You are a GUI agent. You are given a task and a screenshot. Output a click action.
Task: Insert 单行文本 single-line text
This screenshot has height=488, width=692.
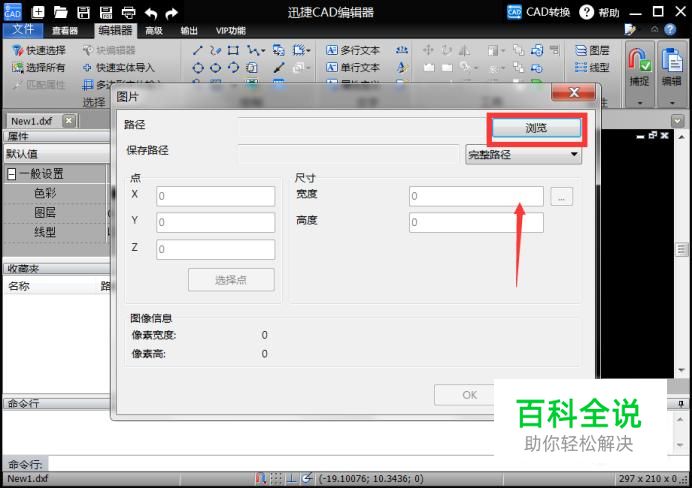[353, 68]
